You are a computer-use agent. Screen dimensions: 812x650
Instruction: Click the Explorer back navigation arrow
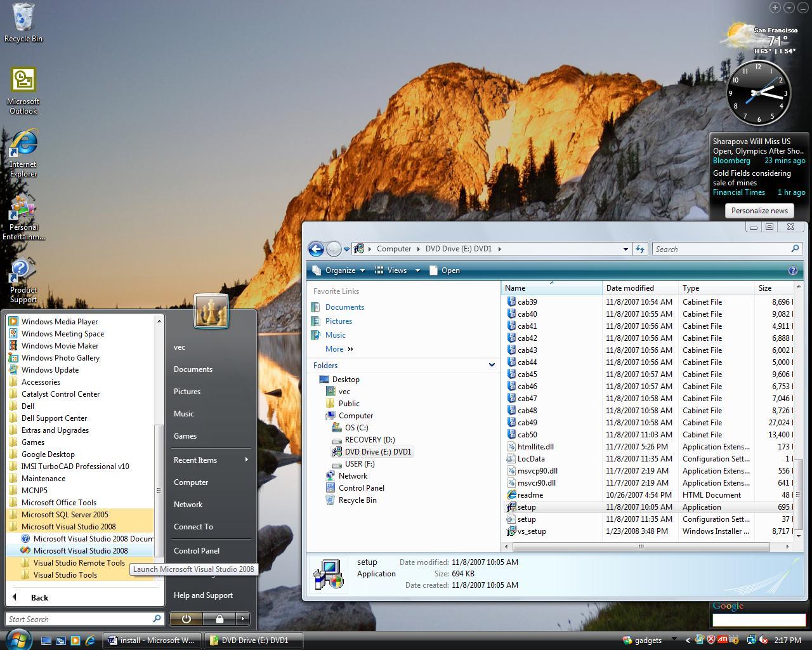point(316,249)
